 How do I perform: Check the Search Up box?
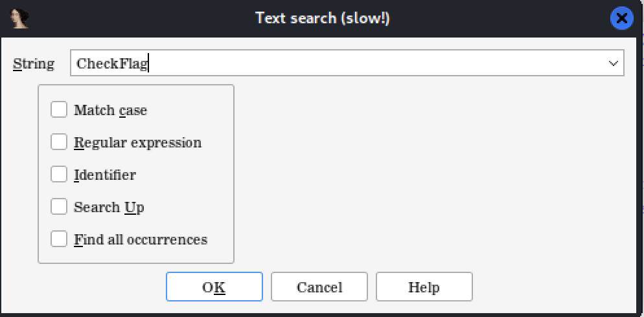click(59, 207)
